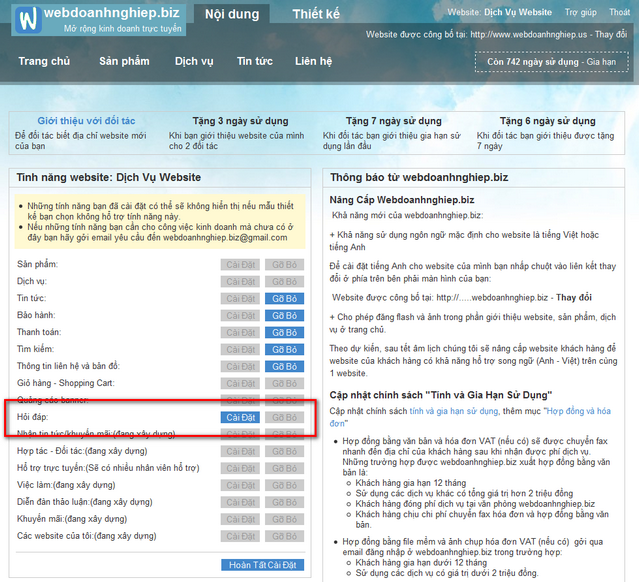
Task: Remove Bảo hành feature with Gỡ Bỏ
Action: (284, 315)
